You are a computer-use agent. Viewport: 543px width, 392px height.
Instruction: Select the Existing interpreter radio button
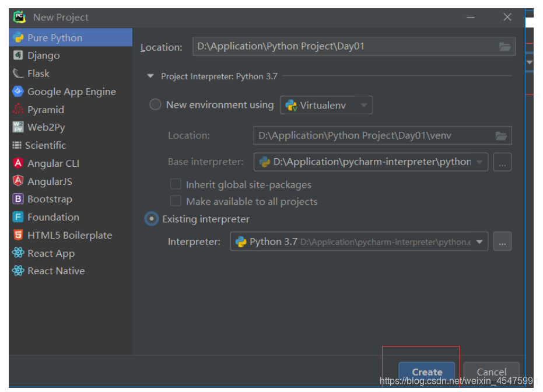(151, 219)
